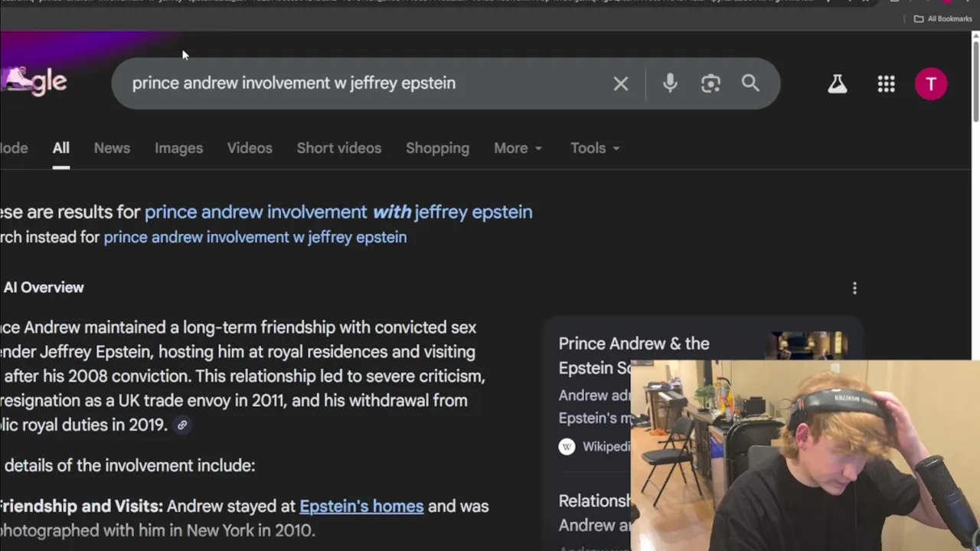Screen dimensions: 980x551
Task: Submit search with magnifying glass icon
Action: click(750, 83)
